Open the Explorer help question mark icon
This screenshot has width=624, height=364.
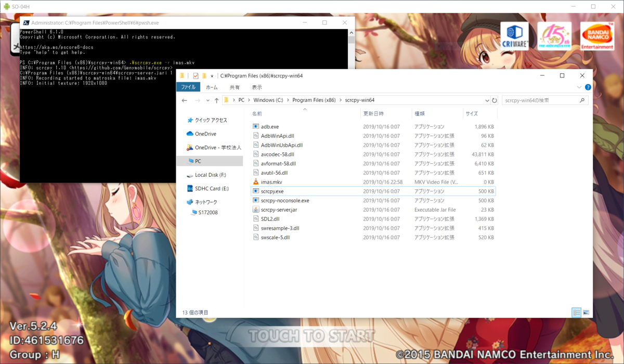coord(588,87)
